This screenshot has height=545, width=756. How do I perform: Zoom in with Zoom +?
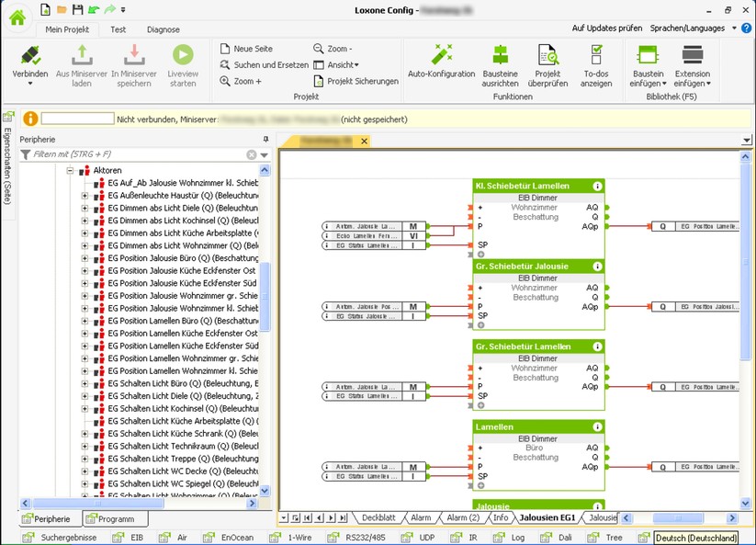point(241,81)
